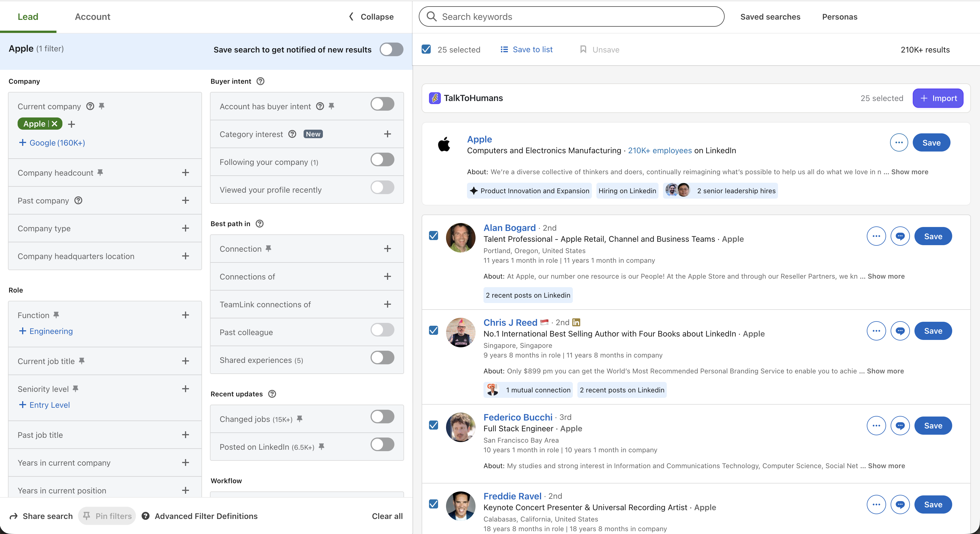Screen dimensions: 980x534
Task: Click the pin icon beside Connection filter
Action: (x=268, y=248)
